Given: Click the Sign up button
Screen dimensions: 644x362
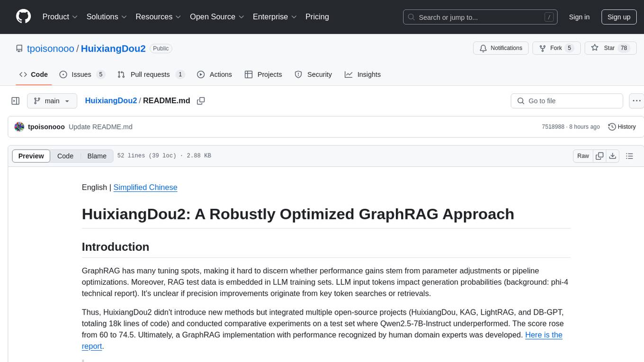Looking at the screenshot, I should tap(619, 17).
